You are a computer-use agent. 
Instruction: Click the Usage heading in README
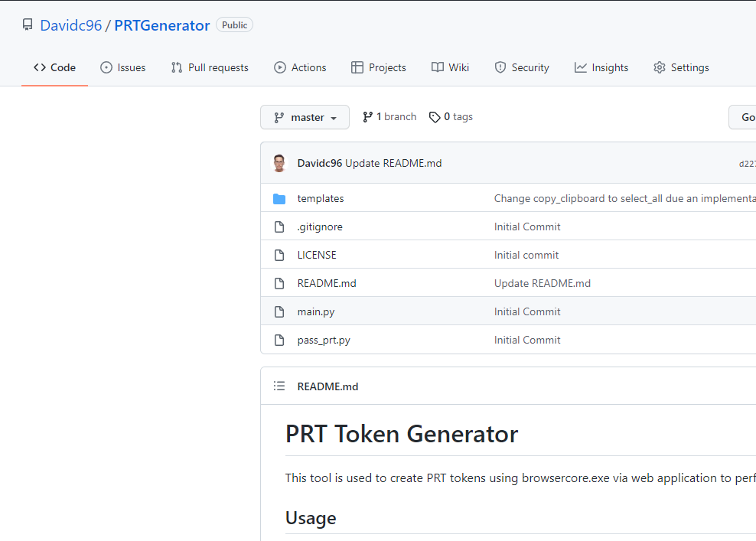[311, 518]
